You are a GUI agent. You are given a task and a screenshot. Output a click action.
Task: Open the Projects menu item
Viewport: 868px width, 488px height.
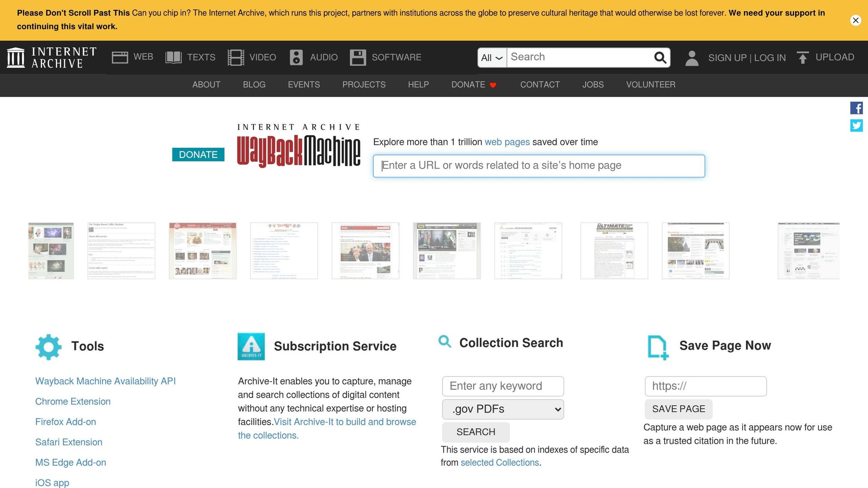coord(364,85)
